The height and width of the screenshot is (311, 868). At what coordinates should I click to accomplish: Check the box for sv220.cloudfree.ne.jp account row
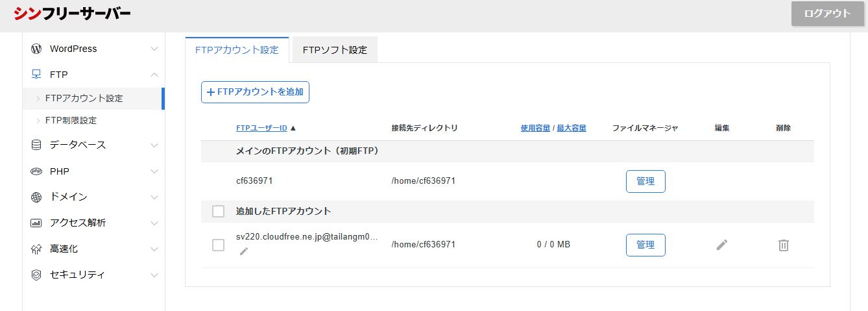coord(219,245)
